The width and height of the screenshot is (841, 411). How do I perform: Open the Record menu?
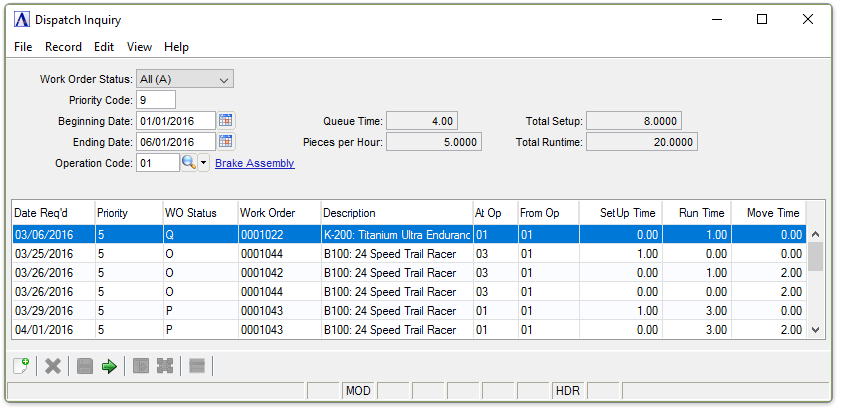(x=63, y=47)
